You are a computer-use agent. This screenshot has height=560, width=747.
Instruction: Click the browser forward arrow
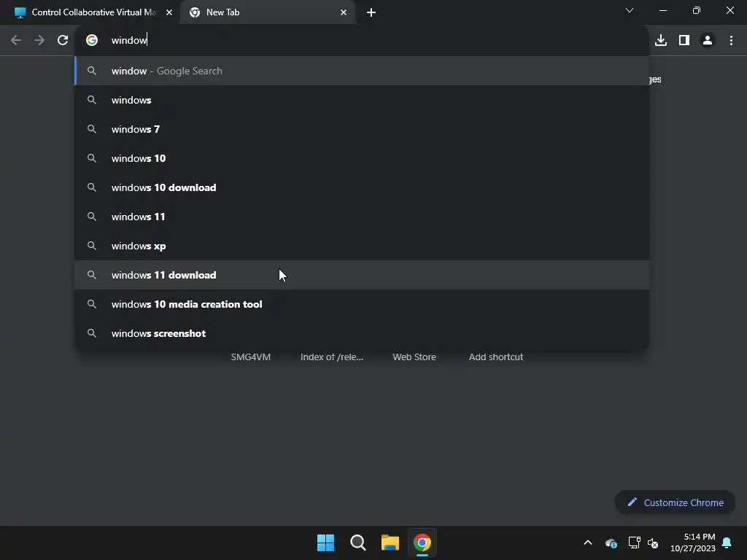pos(39,41)
